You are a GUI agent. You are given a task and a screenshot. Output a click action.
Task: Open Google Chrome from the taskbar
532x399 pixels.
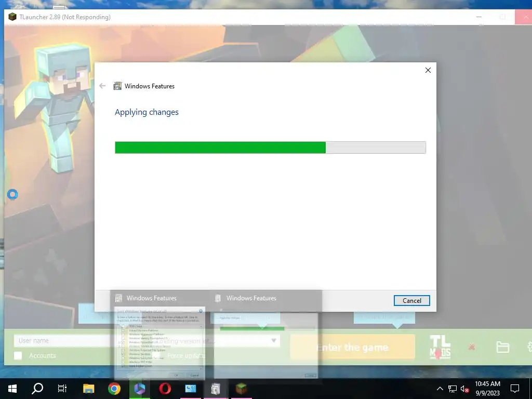point(114,389)
